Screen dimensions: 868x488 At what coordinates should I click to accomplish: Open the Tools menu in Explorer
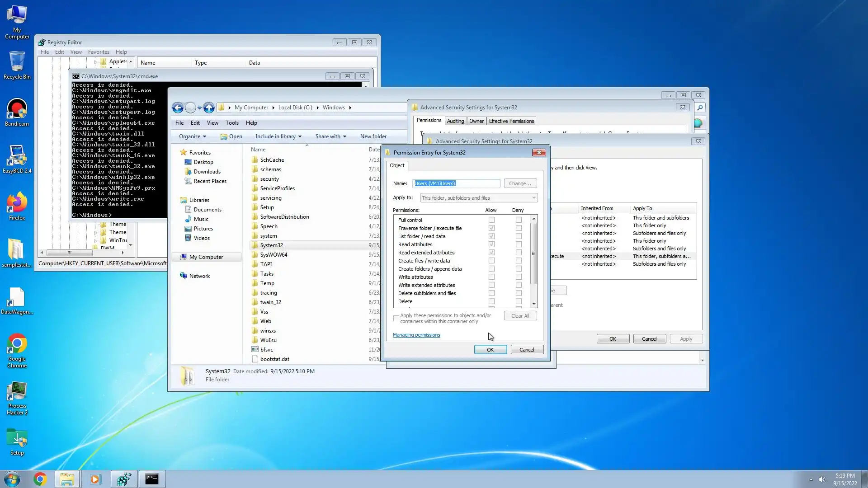[232, 123]
